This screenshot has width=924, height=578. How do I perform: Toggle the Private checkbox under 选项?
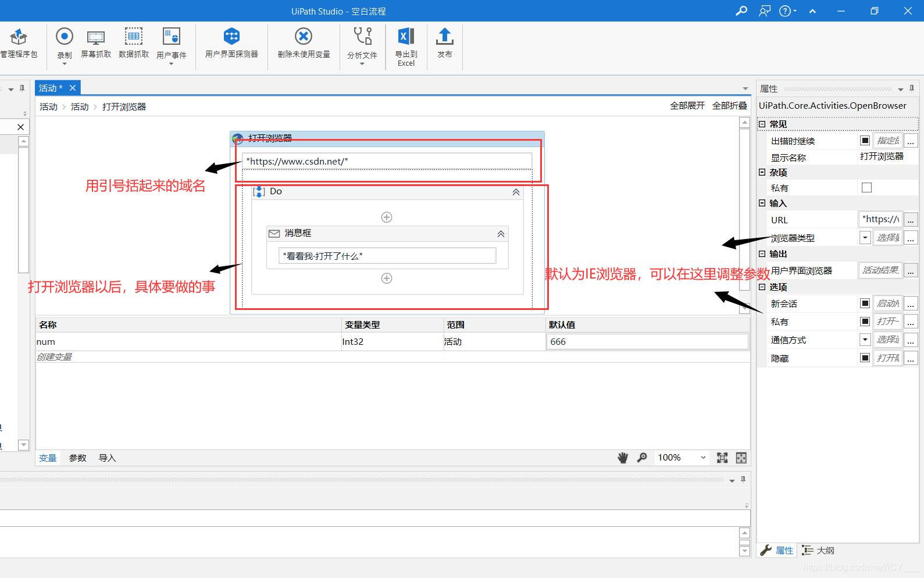pyautogui.click(x=865, y=321)
